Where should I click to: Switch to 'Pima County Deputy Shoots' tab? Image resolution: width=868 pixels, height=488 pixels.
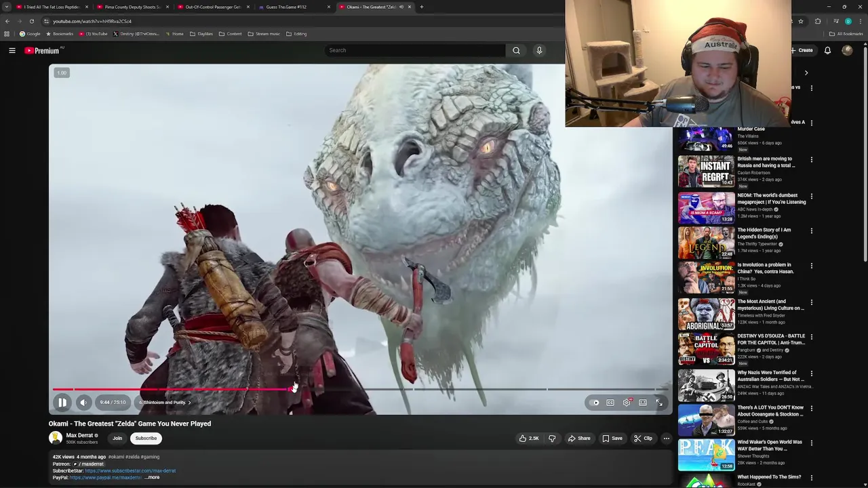pyautogui.click(x=133, y=7)
